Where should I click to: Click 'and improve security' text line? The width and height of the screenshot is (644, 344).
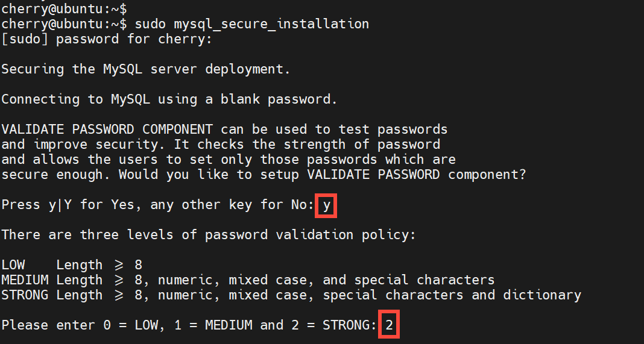tap(220, 145)
